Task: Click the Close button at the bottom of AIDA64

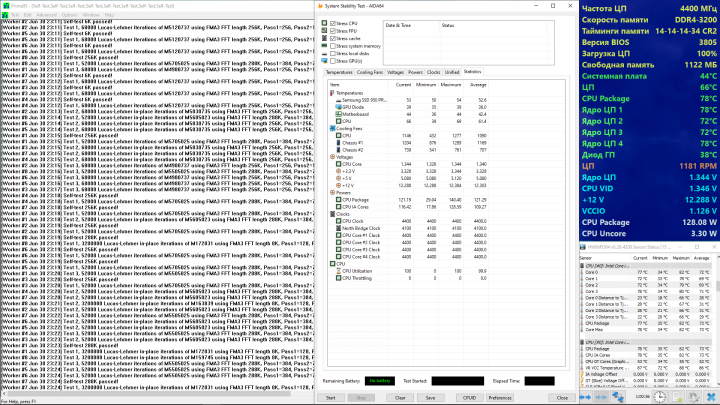Action: point(562,398)
